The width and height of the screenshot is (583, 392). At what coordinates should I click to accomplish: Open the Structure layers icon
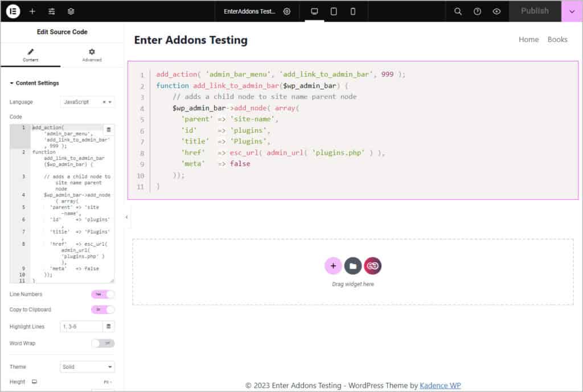pyautogui.click(x=71, y=11)
